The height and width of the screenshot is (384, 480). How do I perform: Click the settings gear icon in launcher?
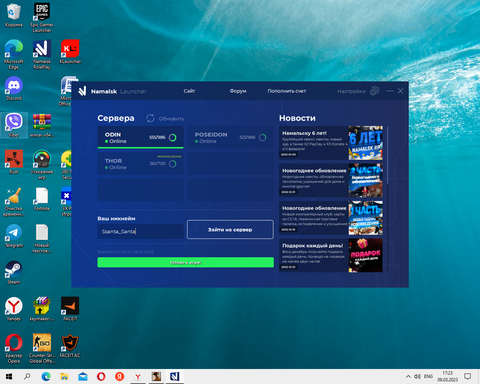(375, 91)
